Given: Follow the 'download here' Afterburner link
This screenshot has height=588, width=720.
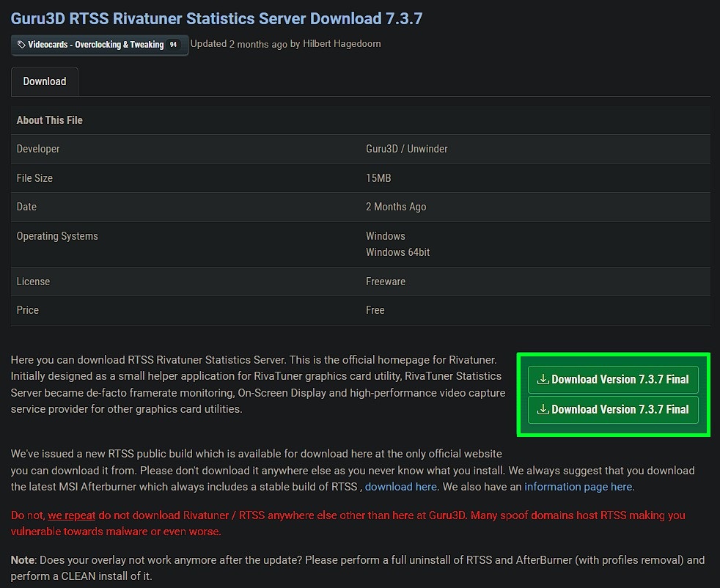Looking at the screenshot, I should point(400,487).
